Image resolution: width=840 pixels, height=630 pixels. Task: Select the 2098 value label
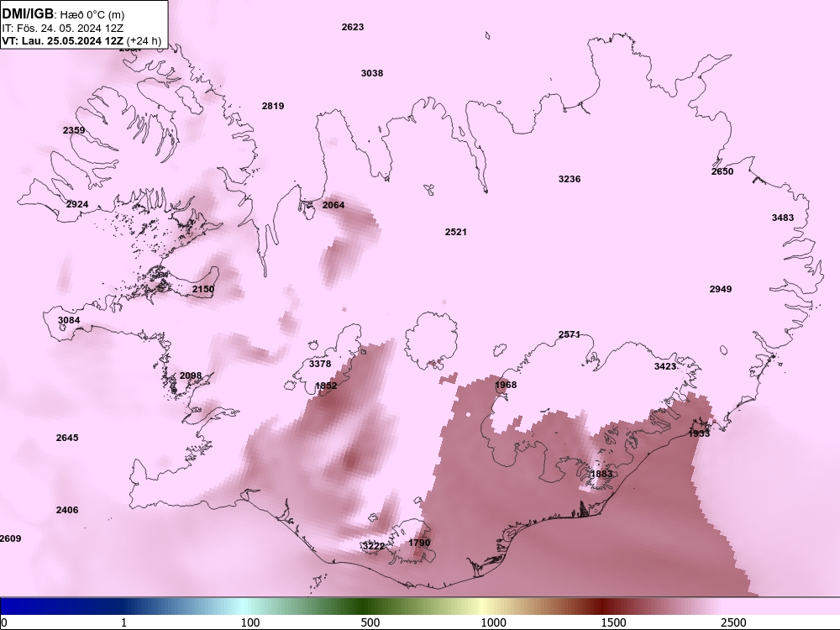(190, 375)
